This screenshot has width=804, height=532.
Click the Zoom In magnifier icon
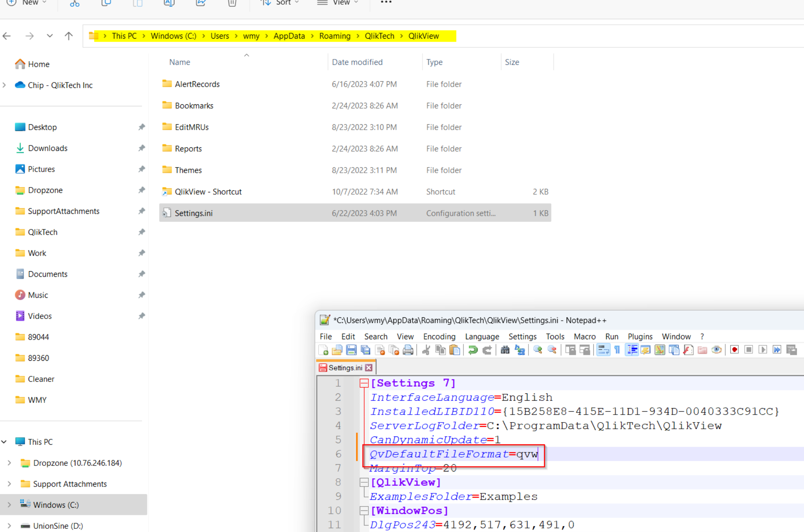[538, 350]
